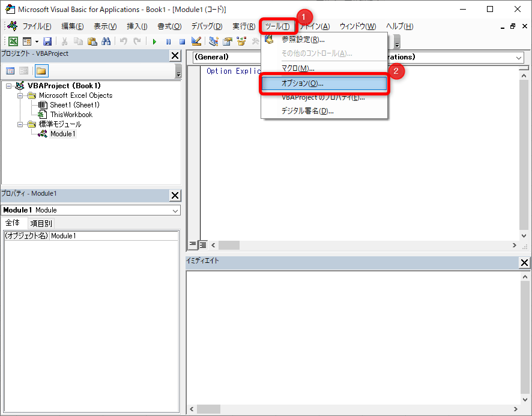Screen dimensions: 532x416
Task: Open the ウィンドウ(W) menu
Action: point(358,26)
